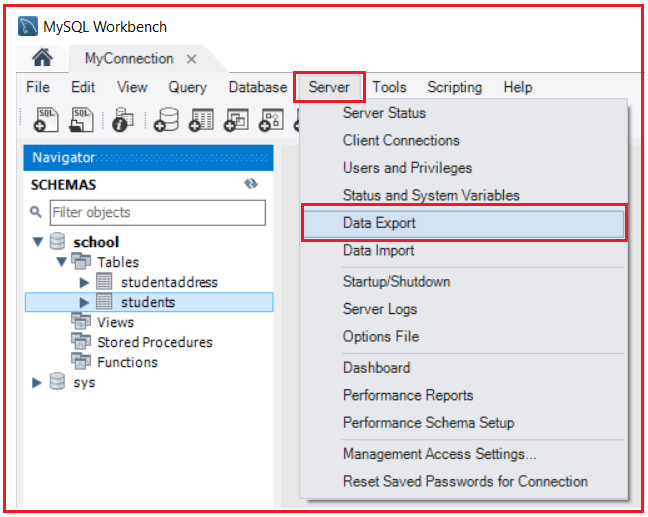Viewport: 648px width, 517px height.
Task: Create new table toolbar icon
Action: click(201, 120)
